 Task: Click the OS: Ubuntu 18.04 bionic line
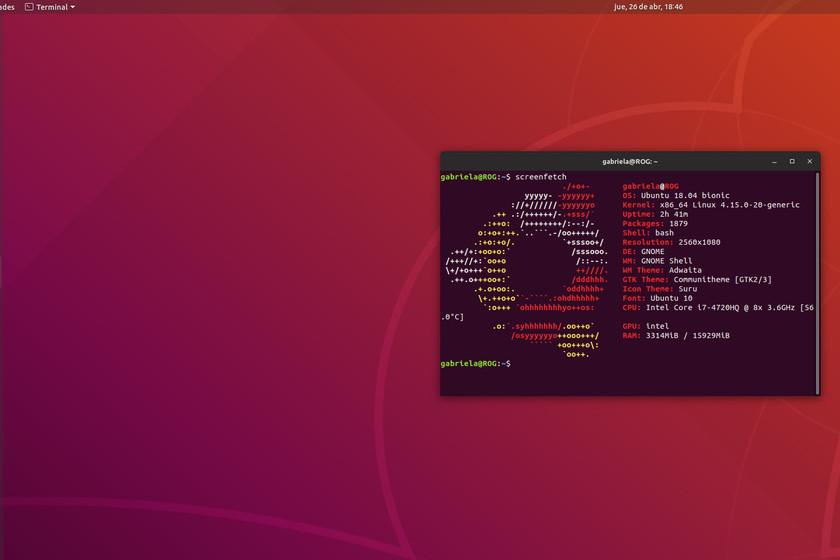click(676, 196)
